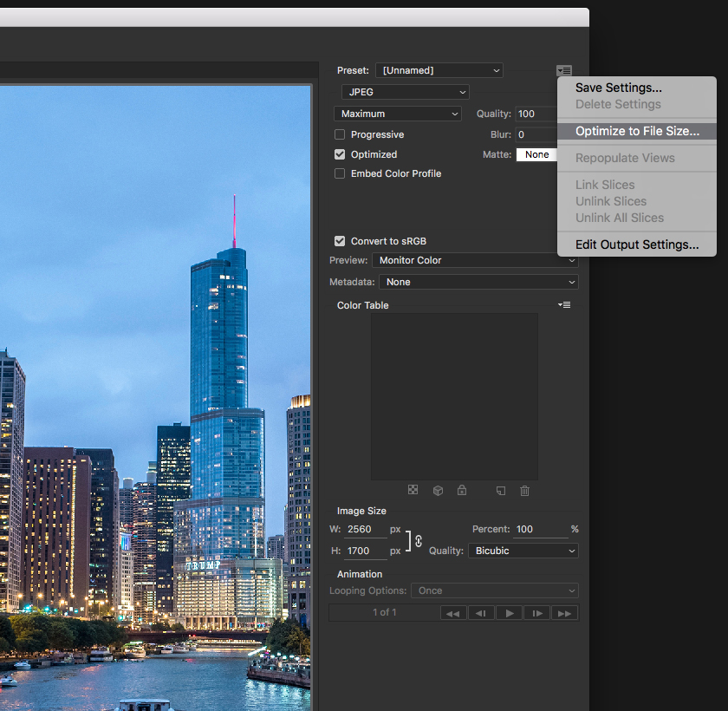728x711 pixels.
Task: Turn on Embed Color Profile
Action: (x=340, y=173)
